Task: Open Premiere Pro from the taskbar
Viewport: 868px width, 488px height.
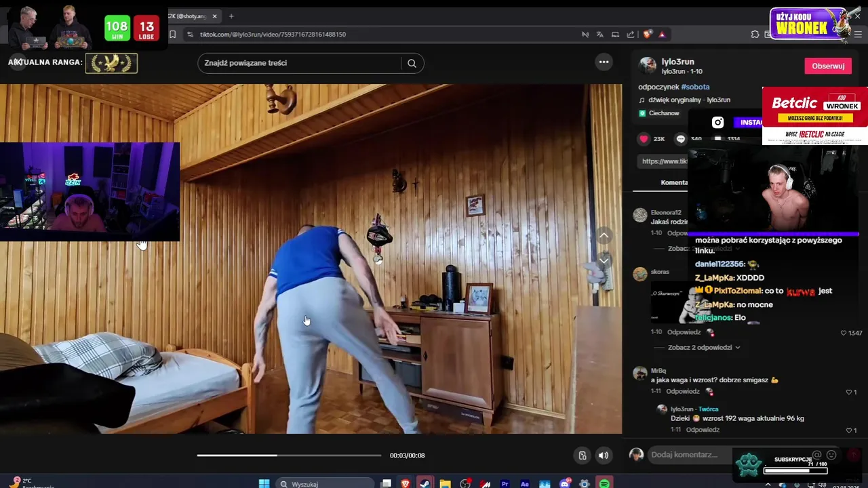Action: 505,484
